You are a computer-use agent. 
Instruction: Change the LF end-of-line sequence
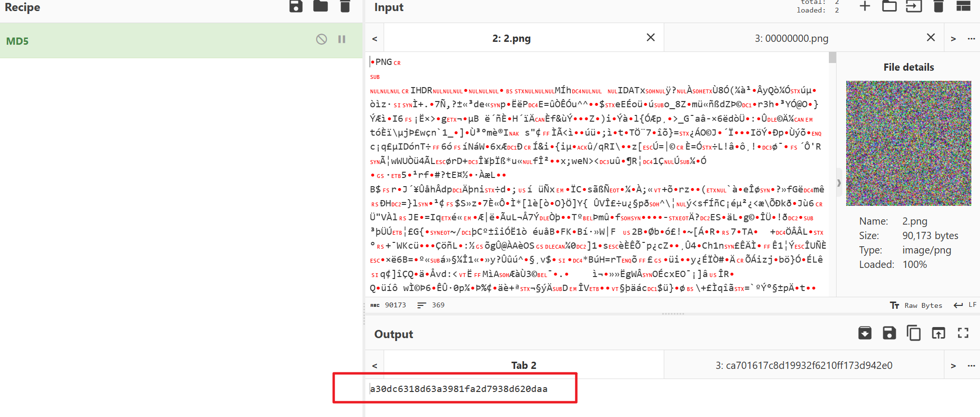tap(966, 305)
